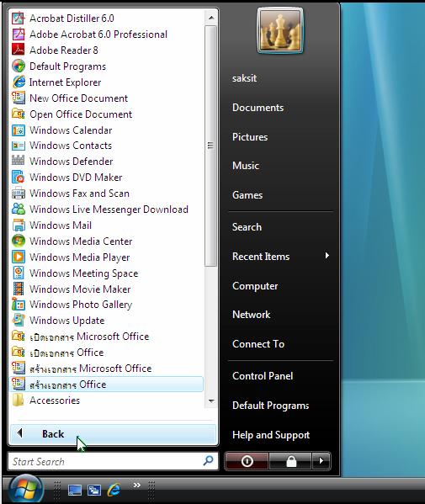Lock the computer with padlock button
The width and height of the screenshot is (425, 504).
pyautogui.click(x=290, y=461)
